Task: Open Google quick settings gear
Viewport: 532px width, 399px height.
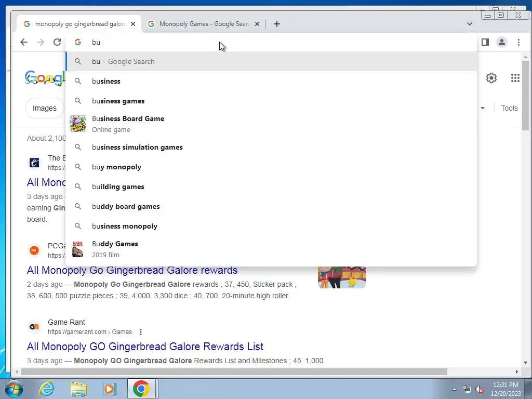Action: pyautogui.click(x=491, y=78)
